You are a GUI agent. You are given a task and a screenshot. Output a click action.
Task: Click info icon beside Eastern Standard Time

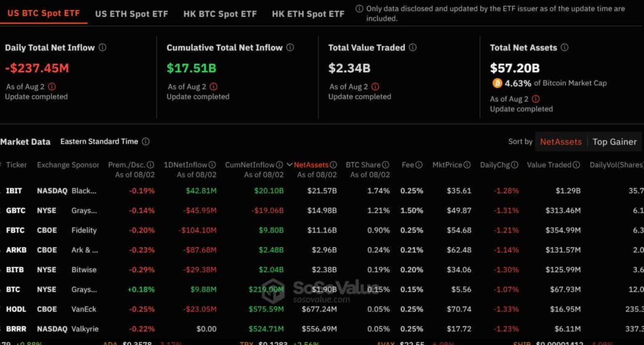click(145, 142)
